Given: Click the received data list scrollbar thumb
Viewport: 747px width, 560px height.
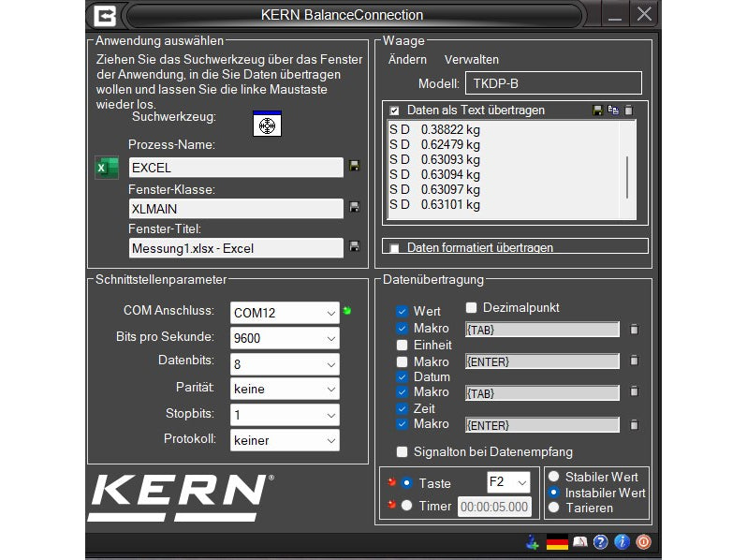Looking at the screenshot, I should tap(627, 177).
